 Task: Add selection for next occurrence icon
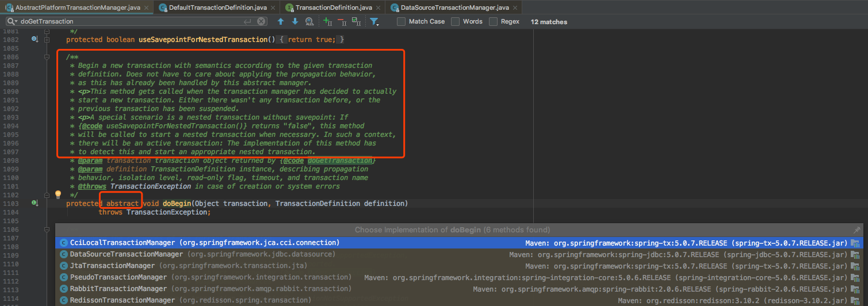coord(328,21)
